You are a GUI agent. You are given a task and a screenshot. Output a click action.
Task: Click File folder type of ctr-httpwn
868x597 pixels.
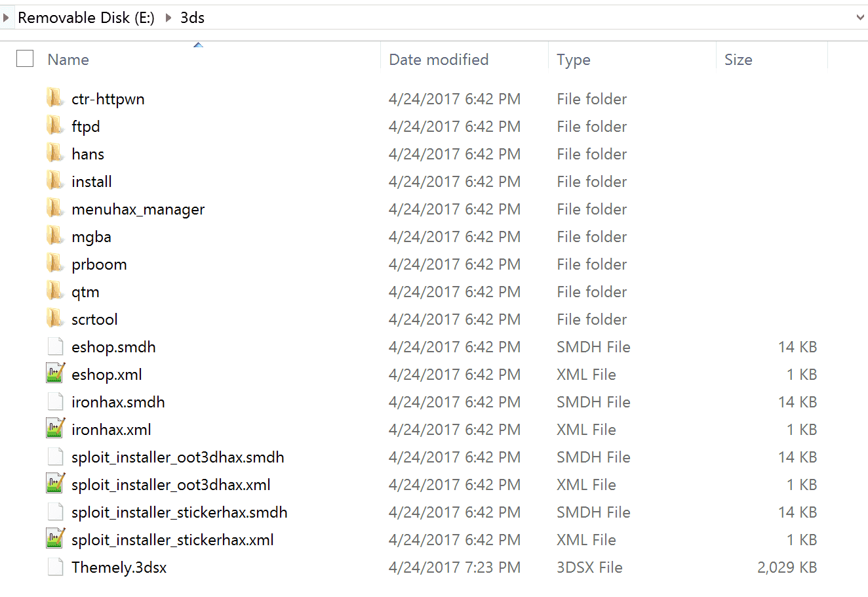click(591, 99)
